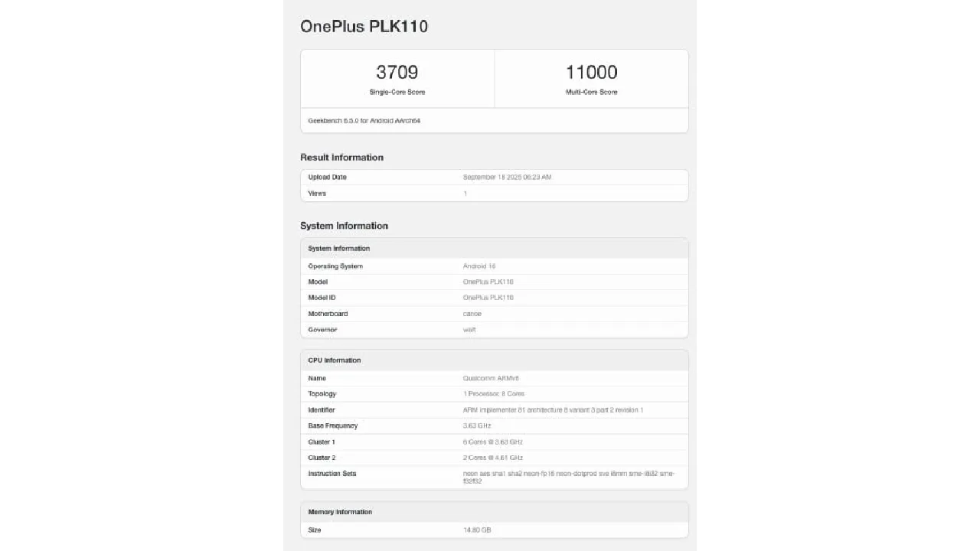Click the 'System Information' table header bar
The width and height of the screenshot is (980, 551).
click(494, 248)
